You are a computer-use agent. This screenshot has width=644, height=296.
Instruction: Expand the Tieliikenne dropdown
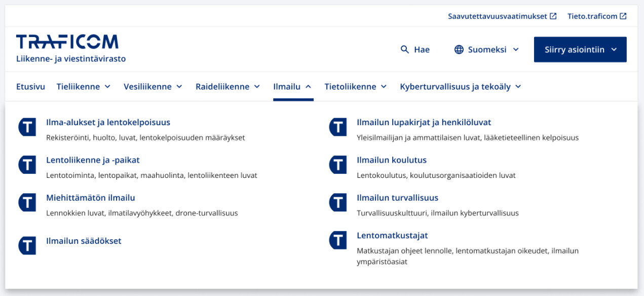[84, 86]
